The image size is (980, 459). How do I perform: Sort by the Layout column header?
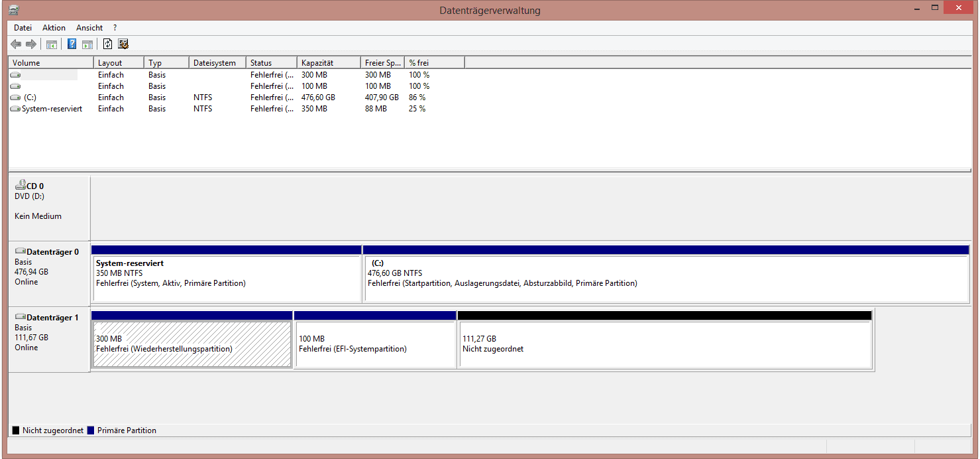(120, 62)
